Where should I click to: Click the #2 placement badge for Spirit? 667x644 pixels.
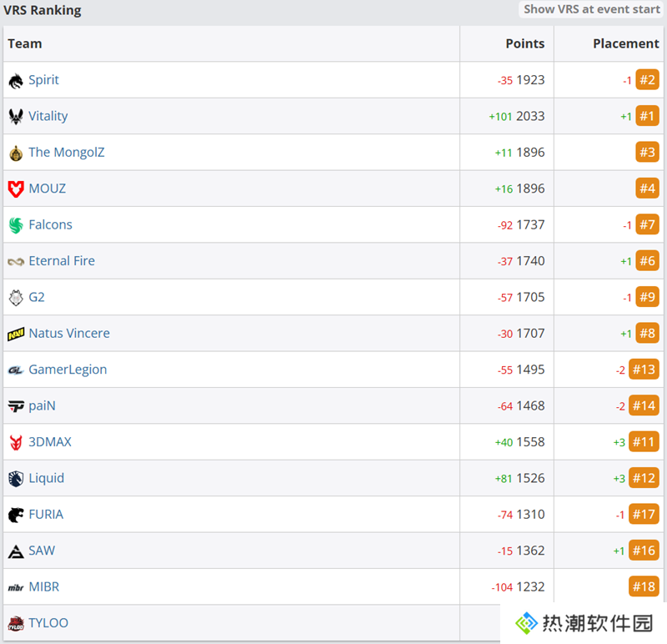coord(648,79)
